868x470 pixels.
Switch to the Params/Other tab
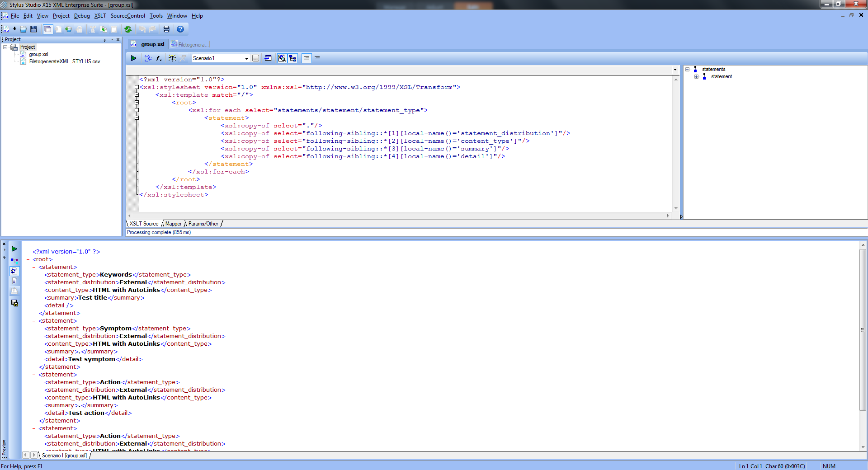click(x=203, y=224)
